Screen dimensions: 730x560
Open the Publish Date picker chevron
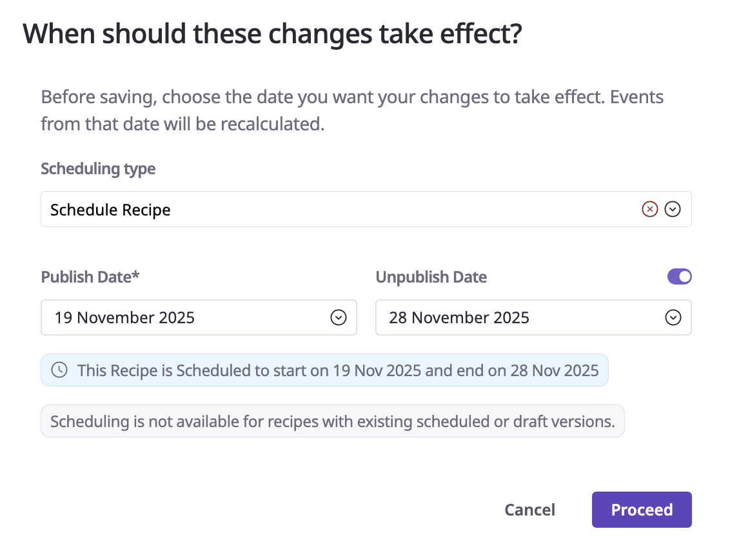[x=339, y=317]
